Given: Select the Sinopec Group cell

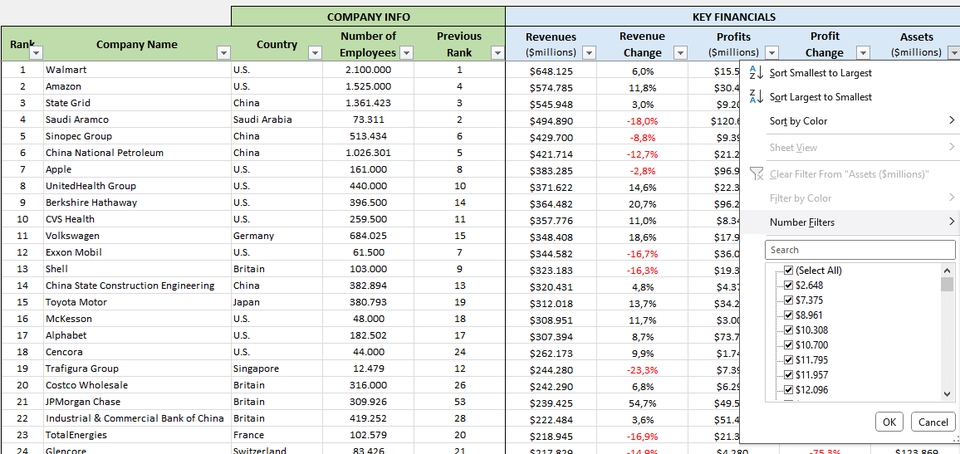Looking at the screenshot, I should click(137, 136).
